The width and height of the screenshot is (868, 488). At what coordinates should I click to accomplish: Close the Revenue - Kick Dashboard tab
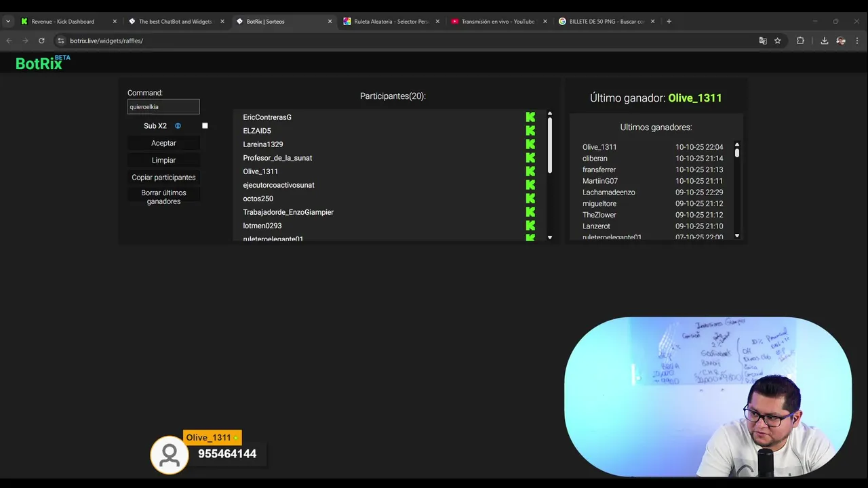pyautogui.click(x=115, y=22)
